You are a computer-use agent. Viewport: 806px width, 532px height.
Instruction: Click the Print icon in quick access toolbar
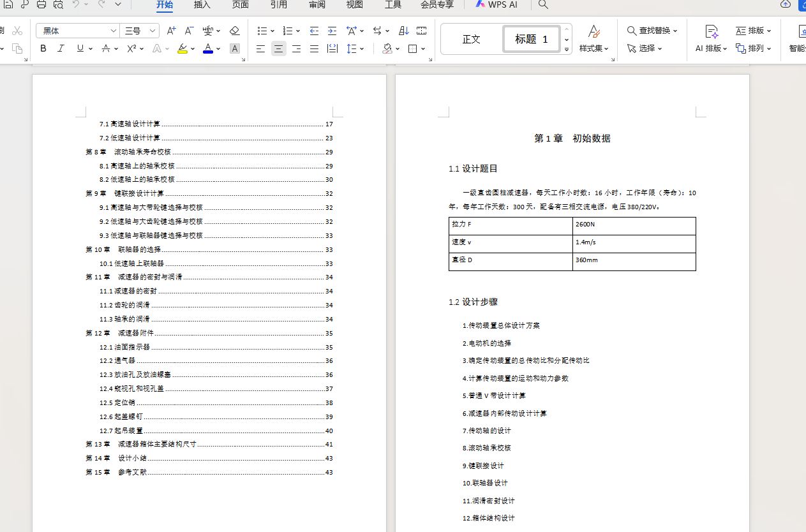pos(41,4)
